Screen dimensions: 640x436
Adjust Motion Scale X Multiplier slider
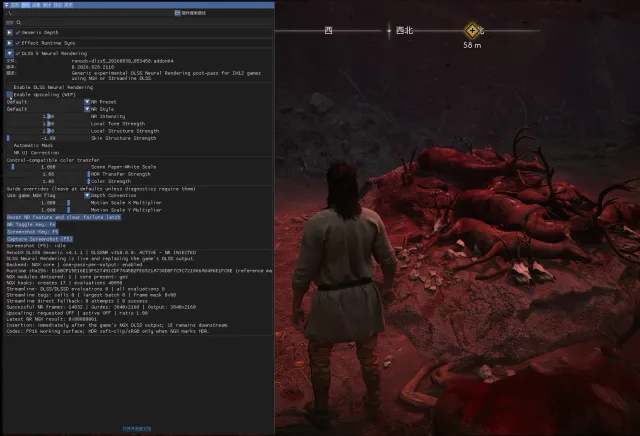[47, 203]
